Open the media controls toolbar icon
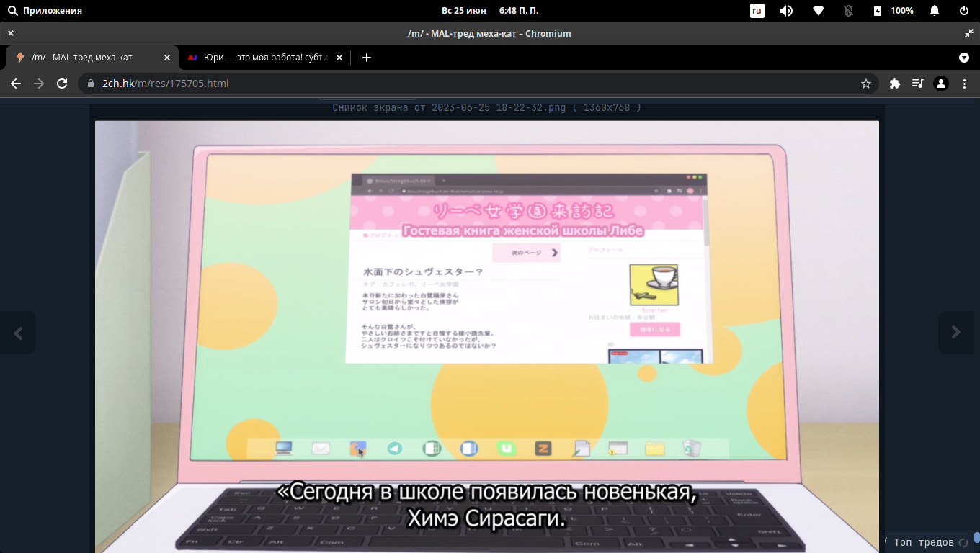 (917, 84)
